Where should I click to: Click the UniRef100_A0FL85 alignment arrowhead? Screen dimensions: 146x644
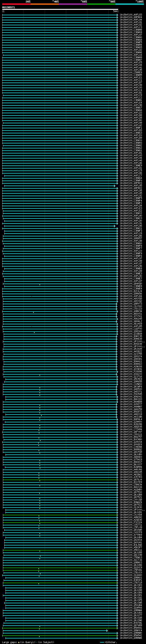coord(115,186)
